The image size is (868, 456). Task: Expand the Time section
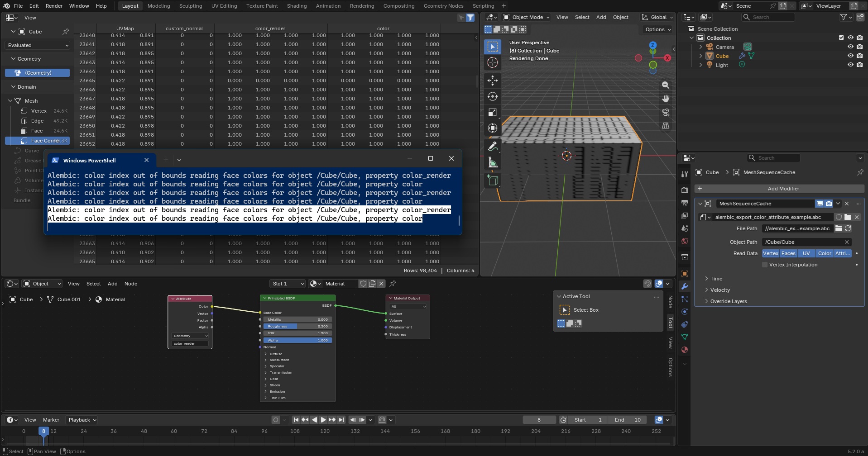(x=716, y=279)
